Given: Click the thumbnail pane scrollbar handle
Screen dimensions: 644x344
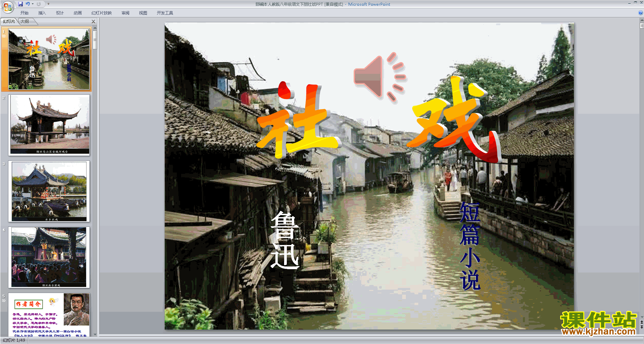Looking at the screenshot, I should pos(95,40).
